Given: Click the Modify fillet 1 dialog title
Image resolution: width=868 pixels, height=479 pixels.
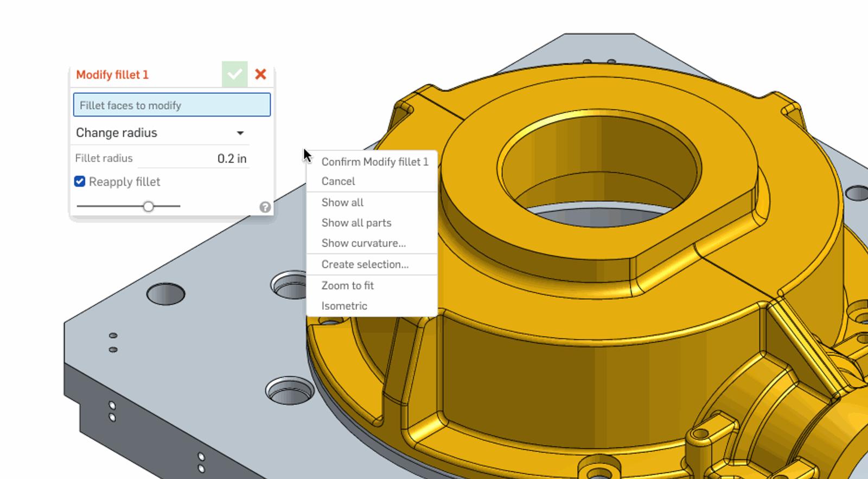Looking at the screenshot, I should [112, 75].
